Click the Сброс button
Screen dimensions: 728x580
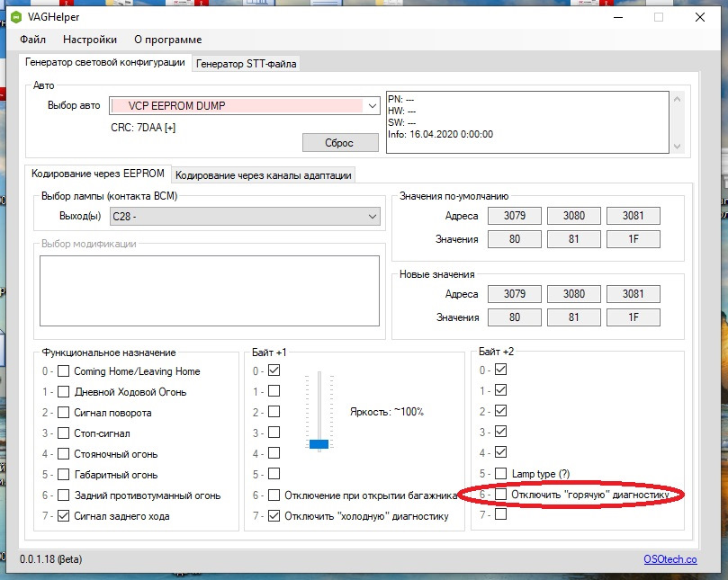[x=340, y=143]
